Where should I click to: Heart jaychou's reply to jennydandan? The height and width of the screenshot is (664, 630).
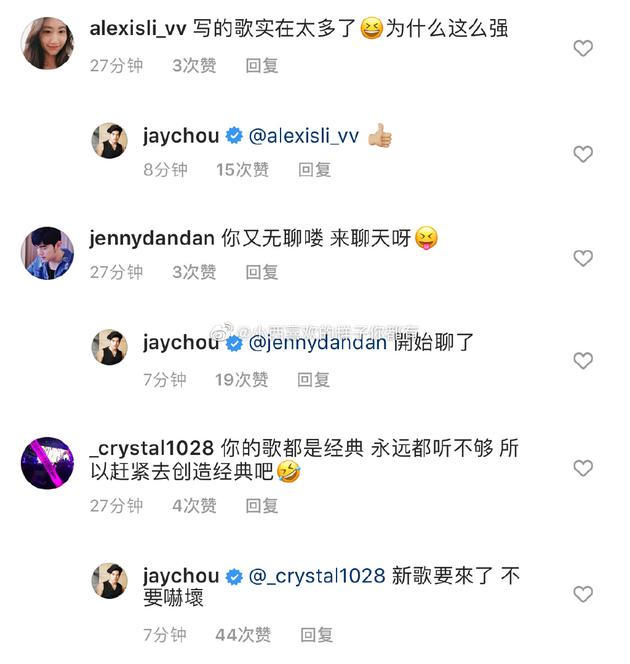(x=582, y=361)
